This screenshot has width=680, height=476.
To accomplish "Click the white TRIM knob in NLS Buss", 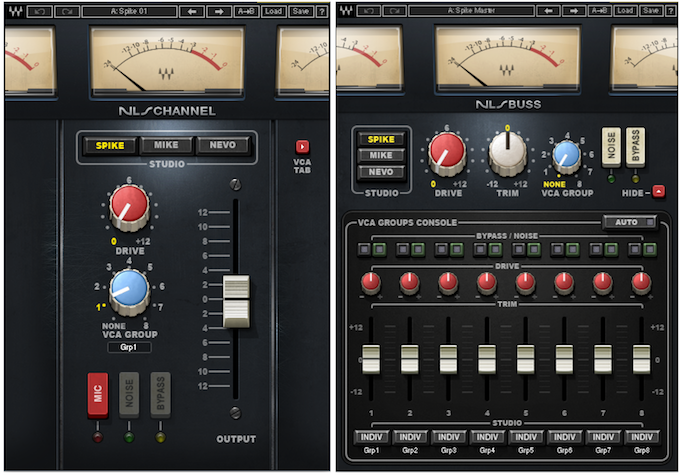I will coord(507,153).
